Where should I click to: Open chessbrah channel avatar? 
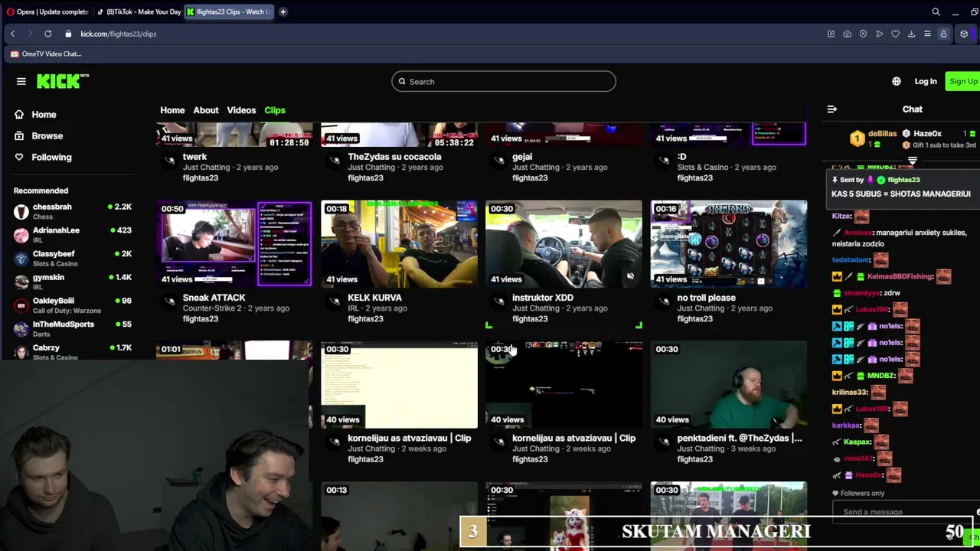[x=21, y=211]
